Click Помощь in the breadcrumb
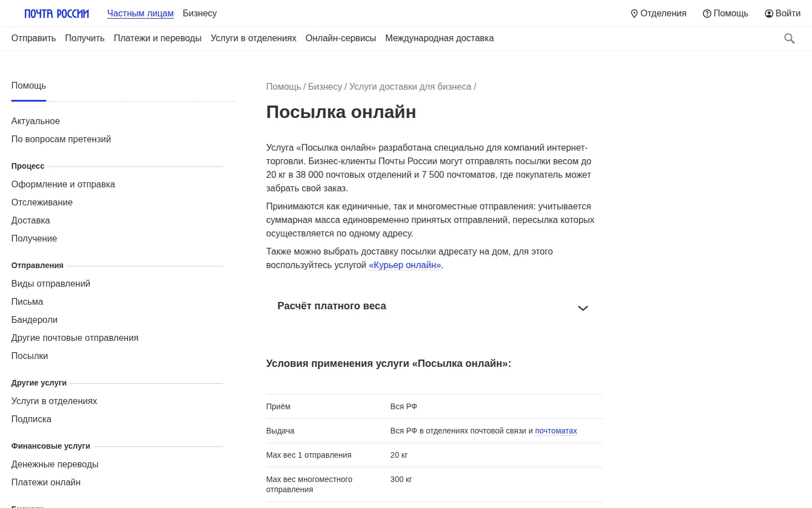This screenshot has width=812, height=508. tap(284, 87)
